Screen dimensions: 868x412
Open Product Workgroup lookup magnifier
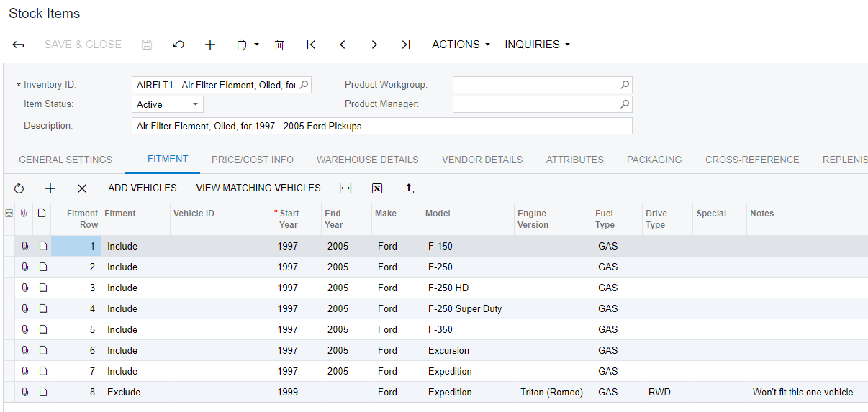(x=625, y=85)
